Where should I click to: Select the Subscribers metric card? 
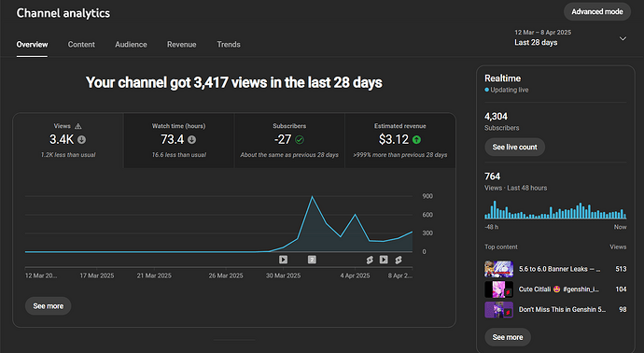(x=289, y=140)
